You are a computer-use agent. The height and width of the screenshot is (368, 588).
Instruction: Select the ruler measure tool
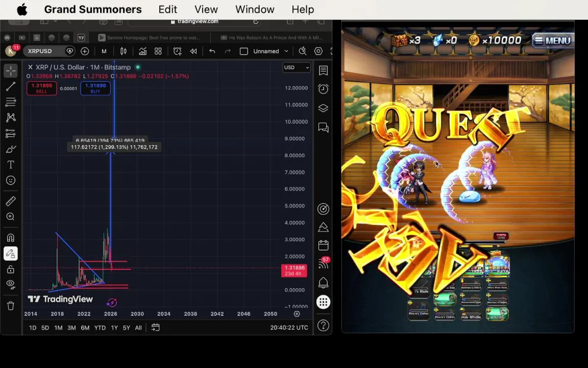tap(11, 201)
